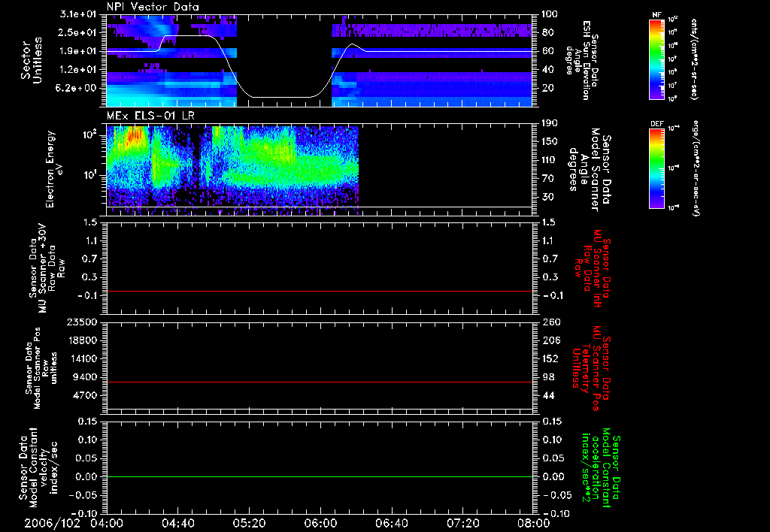This screenshot has width=770, height=532.
Task: Click the Model Scanner Angle degrees axis label
Action: pyautogui.click(x=590, y=170)
